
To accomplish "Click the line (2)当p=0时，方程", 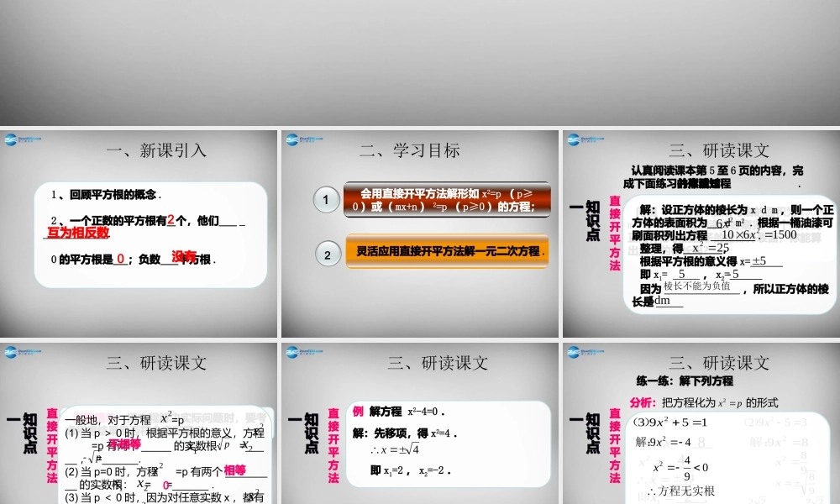I will 165,471.
